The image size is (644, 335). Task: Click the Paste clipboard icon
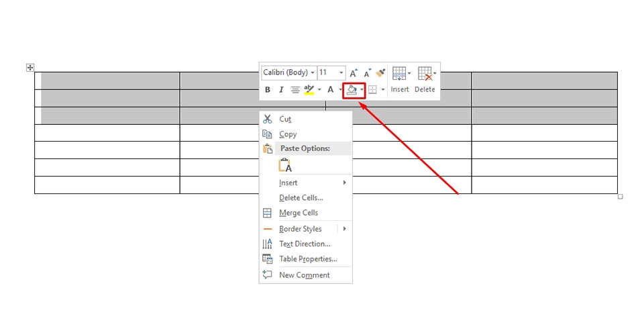pos(268,149)
